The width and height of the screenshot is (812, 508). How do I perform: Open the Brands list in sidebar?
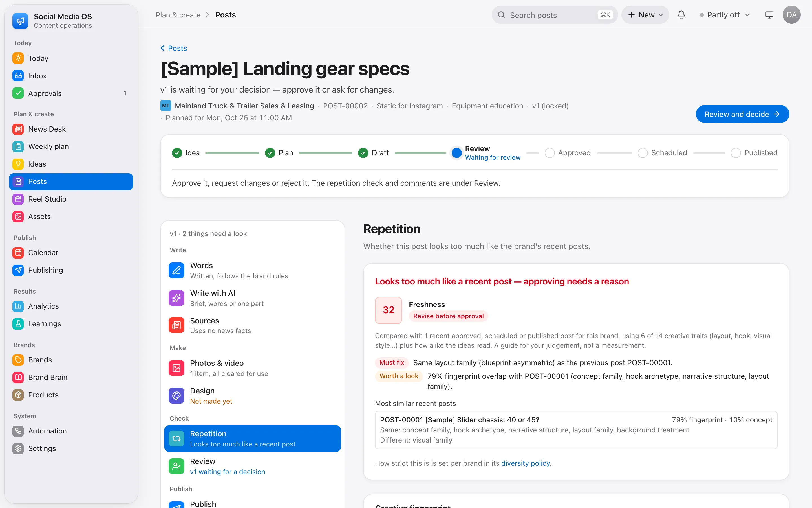71,360
